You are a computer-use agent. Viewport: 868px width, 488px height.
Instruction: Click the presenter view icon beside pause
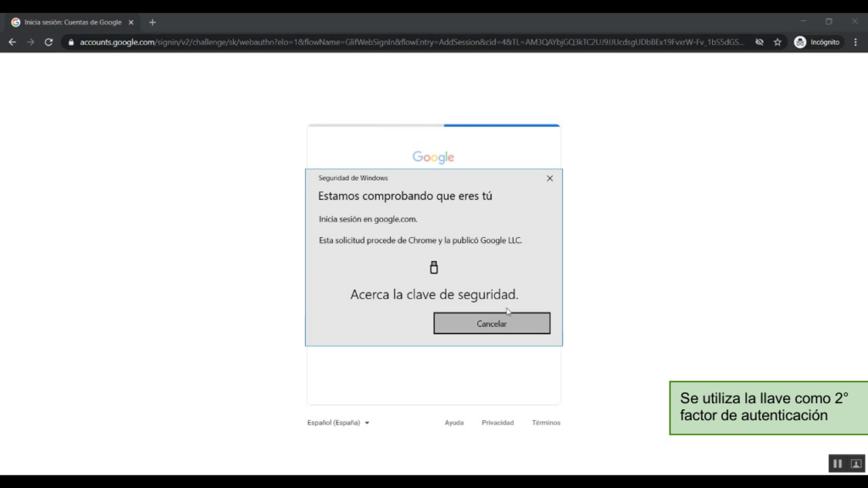856,463
